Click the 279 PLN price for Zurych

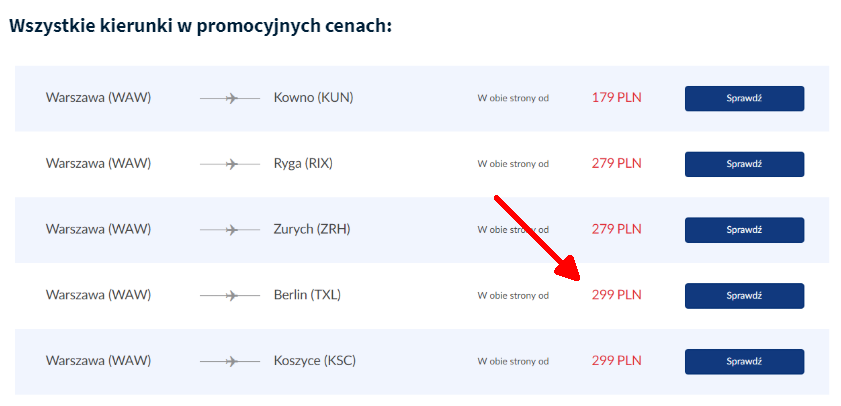pos(616,229)
